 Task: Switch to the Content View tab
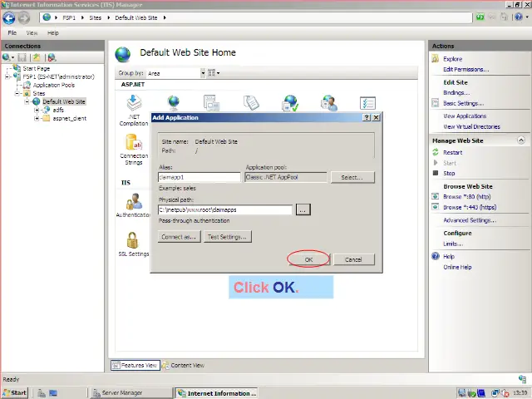coord(183,365)
